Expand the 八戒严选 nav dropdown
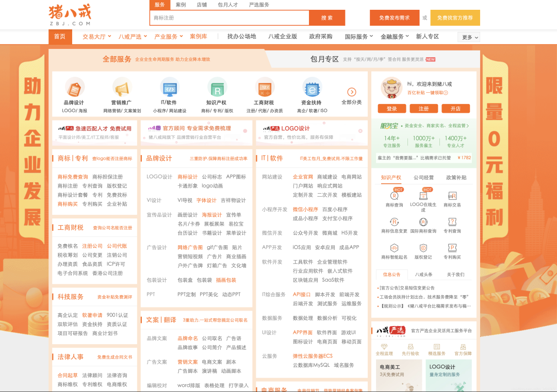Viewport: 557px width, 392px height. tap(133, 37)
